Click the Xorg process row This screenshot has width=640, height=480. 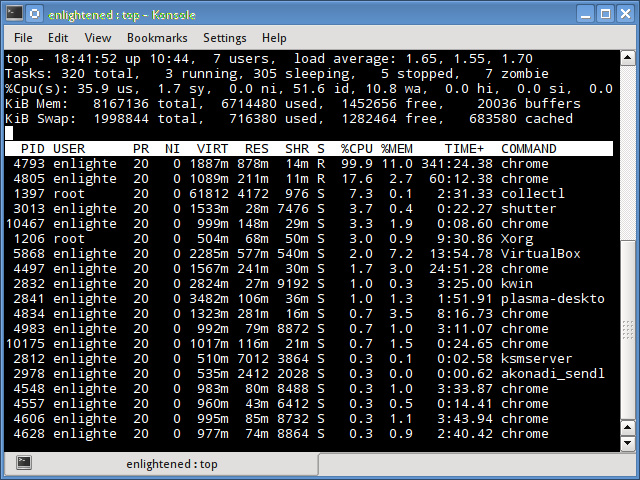click(x=300, y=239)
